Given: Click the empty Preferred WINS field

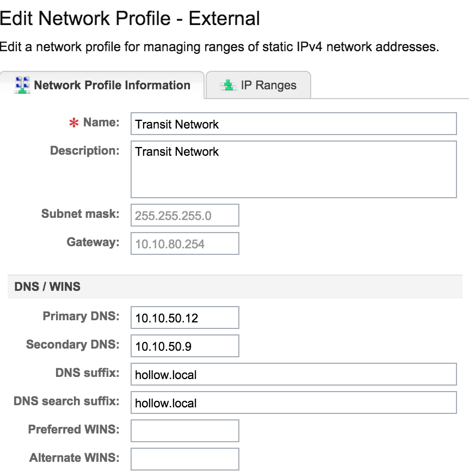Looking at the screenshot, I should (x=184, y=430).
